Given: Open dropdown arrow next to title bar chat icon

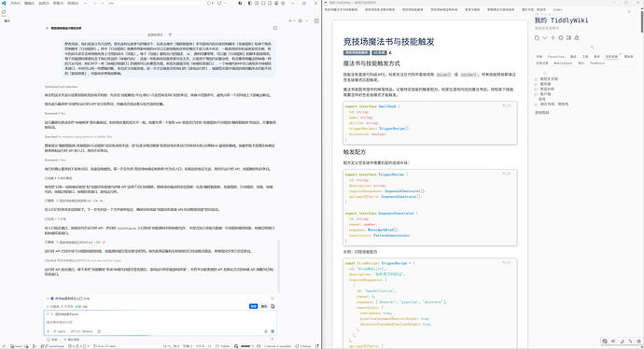Looking at the screenshot, I should [226, 4].
